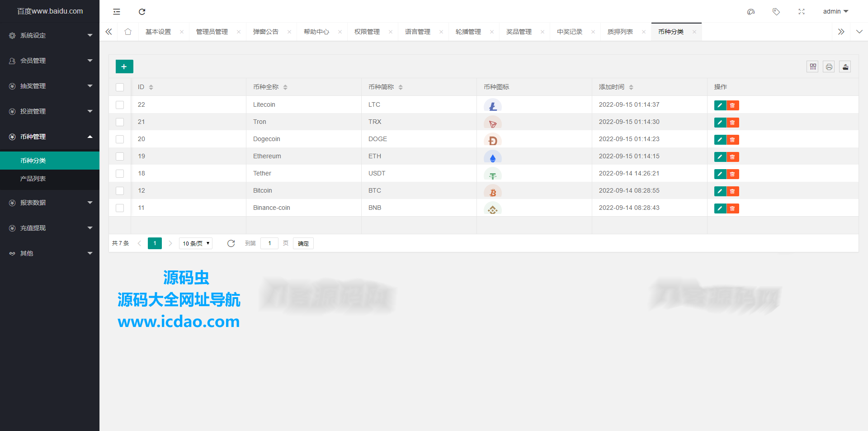Reload table with the pagination refresh icon
Image resolution: width=868 pixels, height=431 pixels.
pos(231,243)
